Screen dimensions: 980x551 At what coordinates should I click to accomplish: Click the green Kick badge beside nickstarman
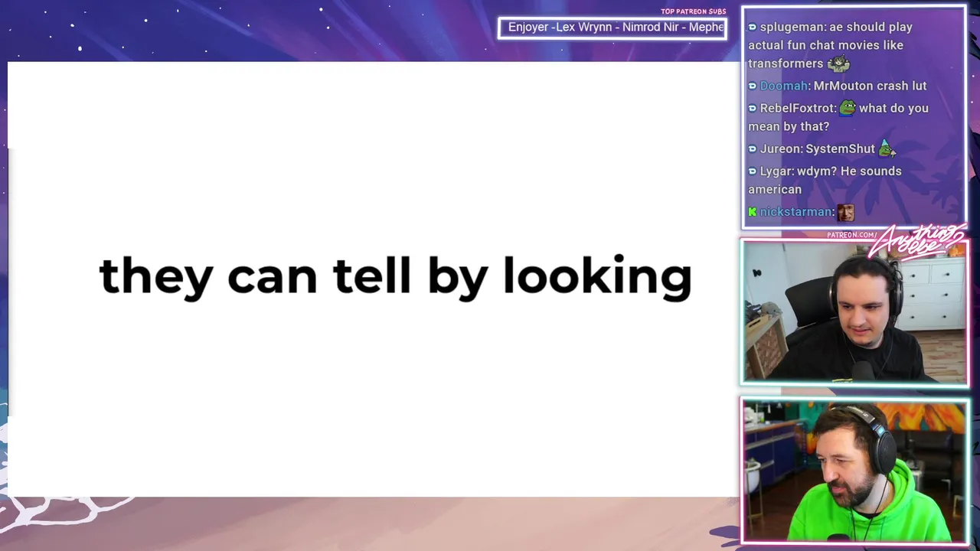tap(752, 212)
